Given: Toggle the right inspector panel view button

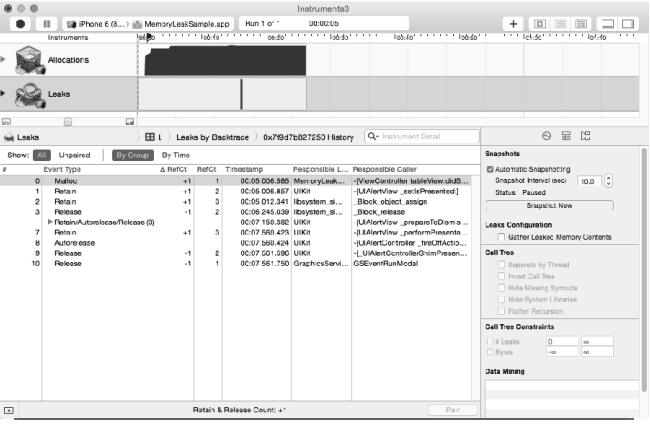Looking at the screenshot, I should 628,22.
